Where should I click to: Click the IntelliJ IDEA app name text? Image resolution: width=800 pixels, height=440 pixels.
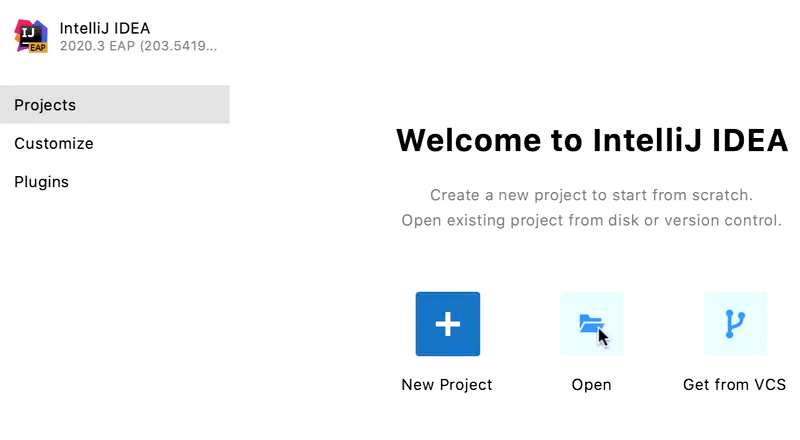(x=105, y=27)
